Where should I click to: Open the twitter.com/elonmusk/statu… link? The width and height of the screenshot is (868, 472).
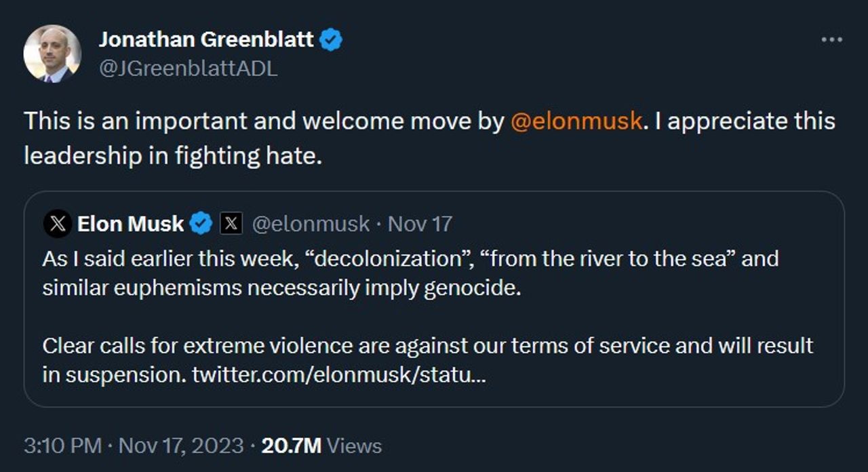(x=338, y=374)
